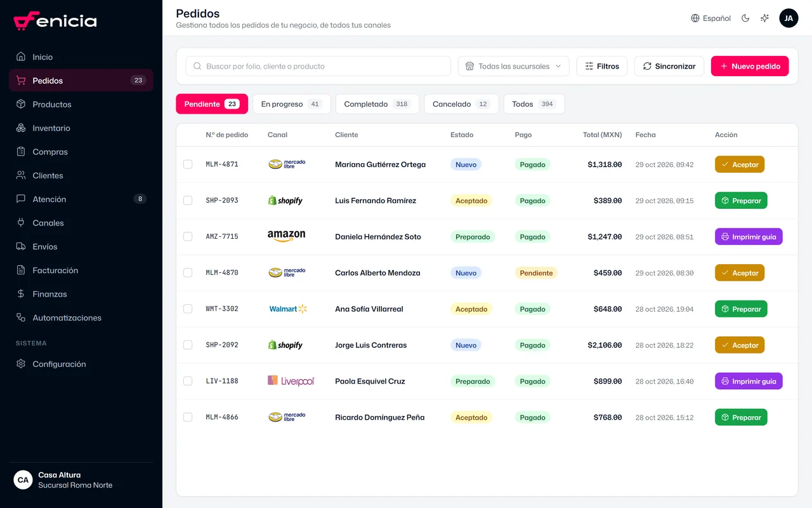812x508 pixels.
Task: Mark the WMT-3302 row checkbox
Action: tap(188, 309)
